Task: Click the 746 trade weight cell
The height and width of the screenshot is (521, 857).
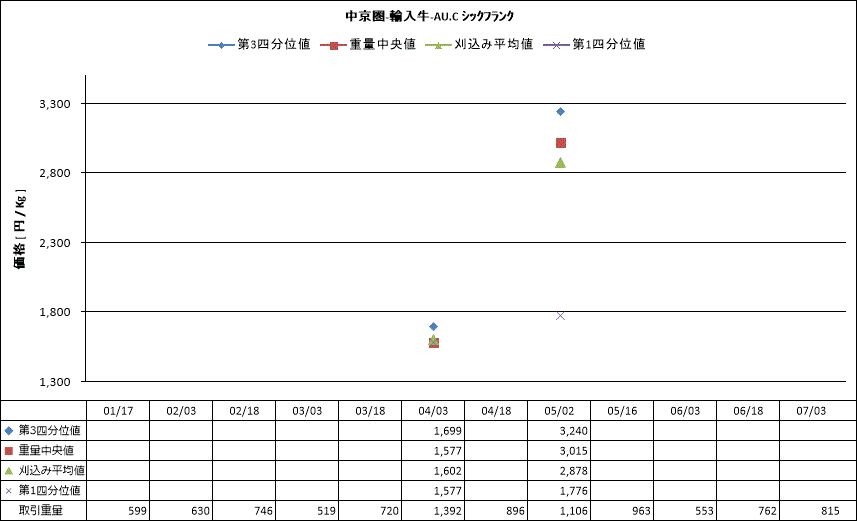Action: click(244, 511)
